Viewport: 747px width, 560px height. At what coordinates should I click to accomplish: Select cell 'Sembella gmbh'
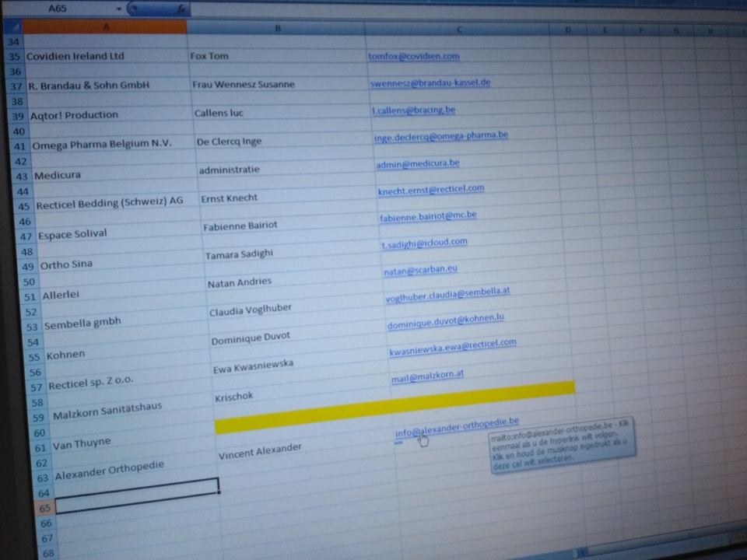(82, 324)
